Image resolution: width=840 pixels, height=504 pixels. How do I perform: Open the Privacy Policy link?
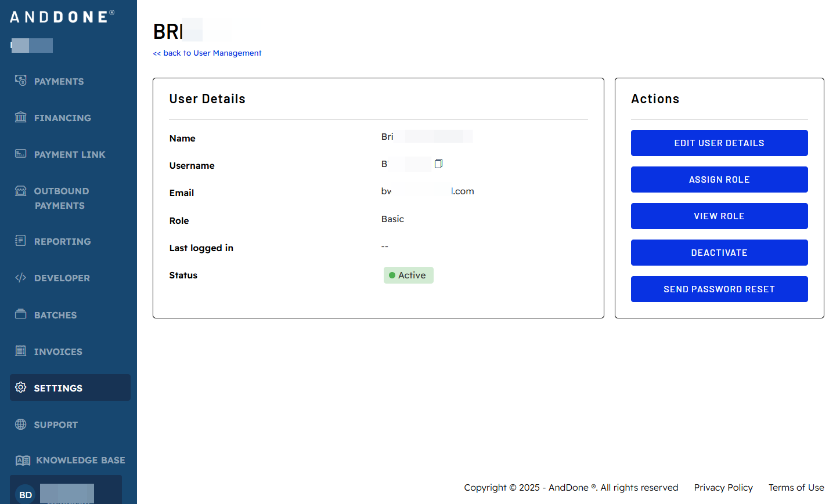[x=723, y=487]
